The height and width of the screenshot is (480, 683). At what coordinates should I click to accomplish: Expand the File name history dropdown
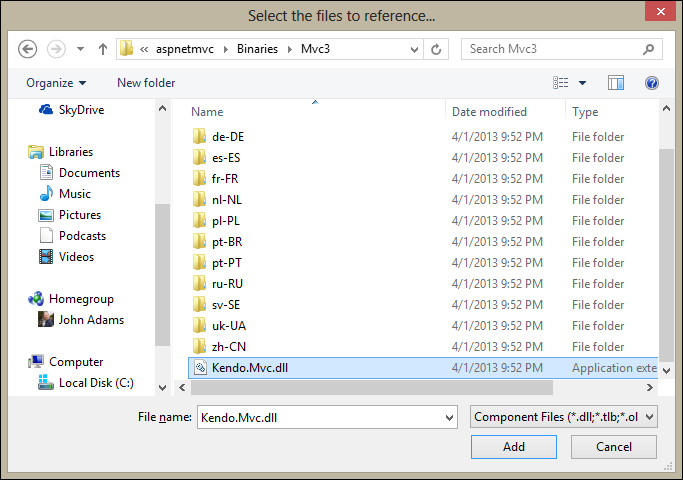[x=448, y=417]
